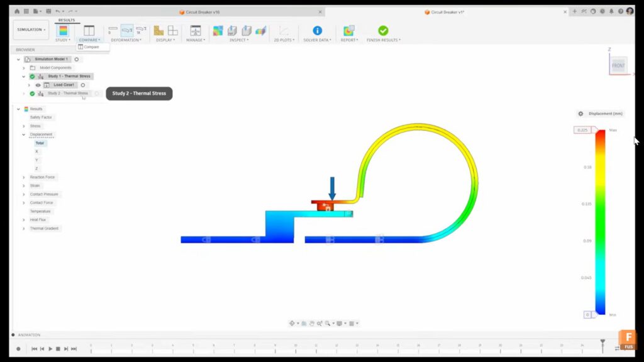Click the Home icon in top bar
The width and height of the screenshot is (644, 362).
(x=17, y=11)
